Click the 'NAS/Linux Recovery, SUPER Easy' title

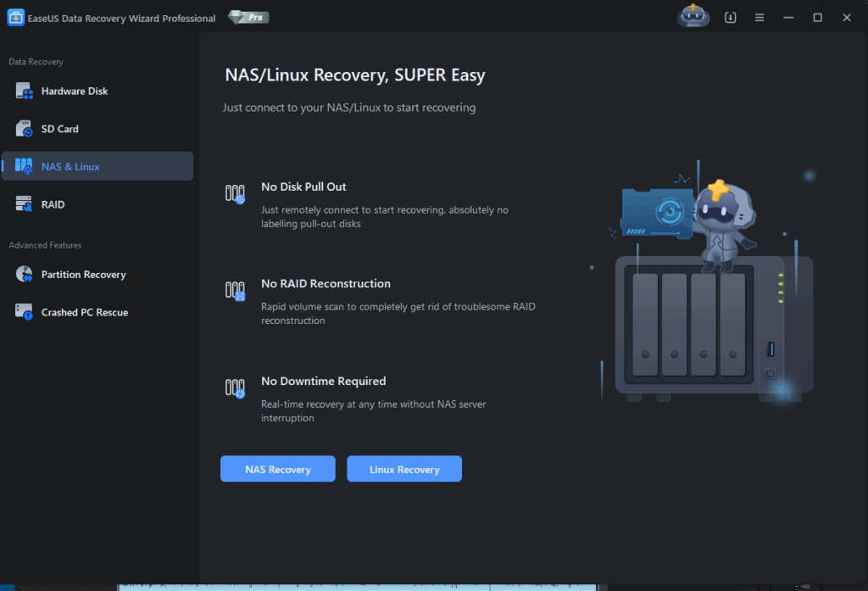[355, 75]
